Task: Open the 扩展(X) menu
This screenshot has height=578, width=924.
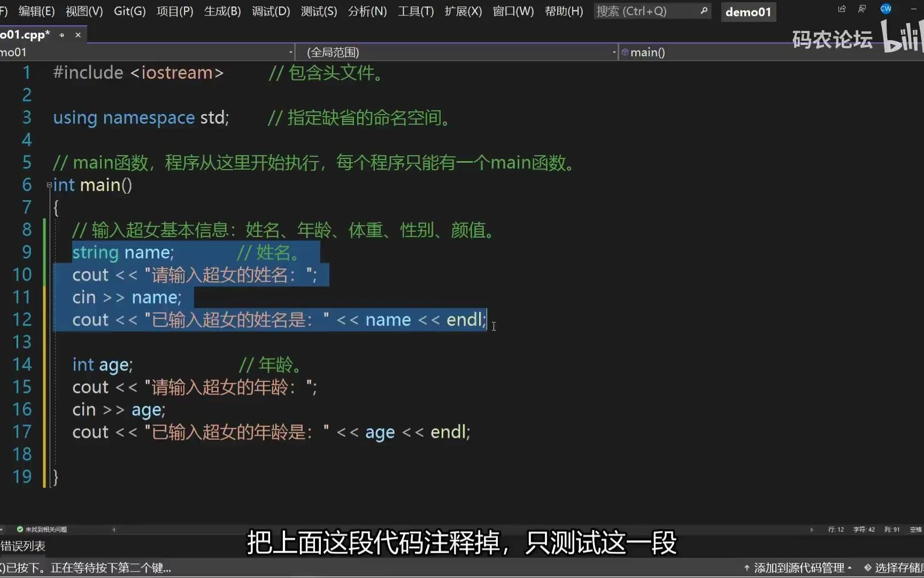Action: point(463,11)
